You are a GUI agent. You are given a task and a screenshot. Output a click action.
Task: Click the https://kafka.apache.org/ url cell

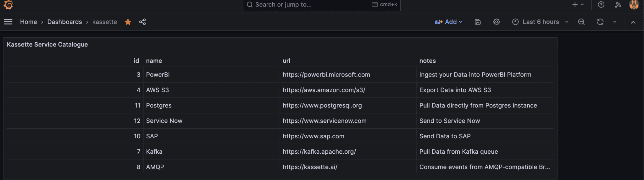(348, 151)
